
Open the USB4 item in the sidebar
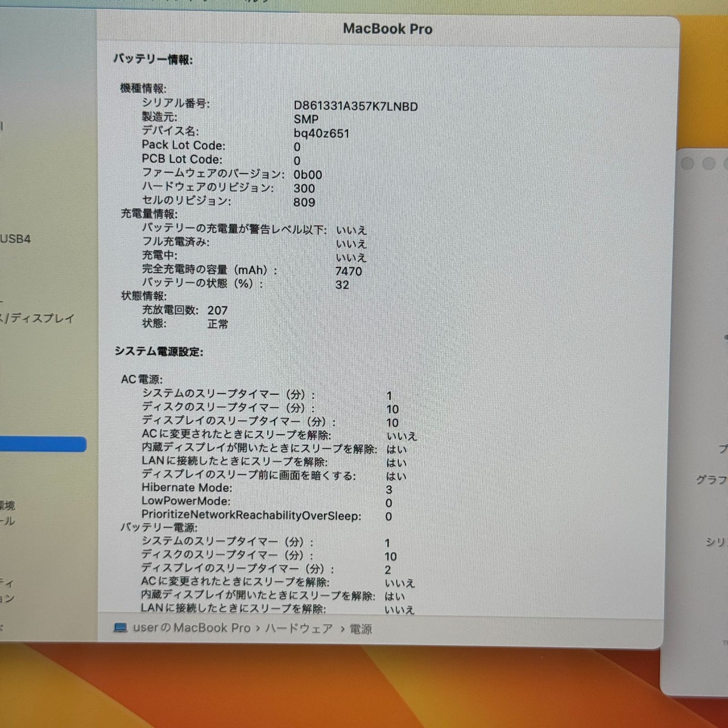(16, 239)
